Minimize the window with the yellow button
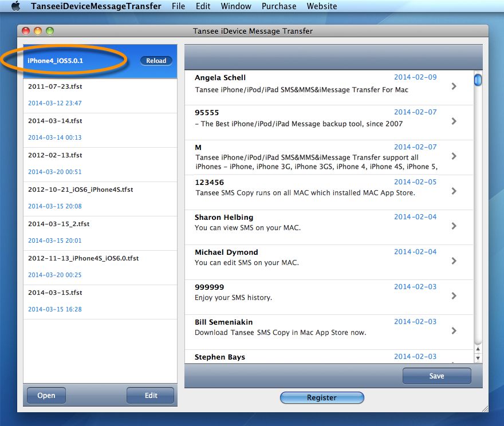Screen dimensions: 504x426 pyautogui.click(x=38, y=31)
